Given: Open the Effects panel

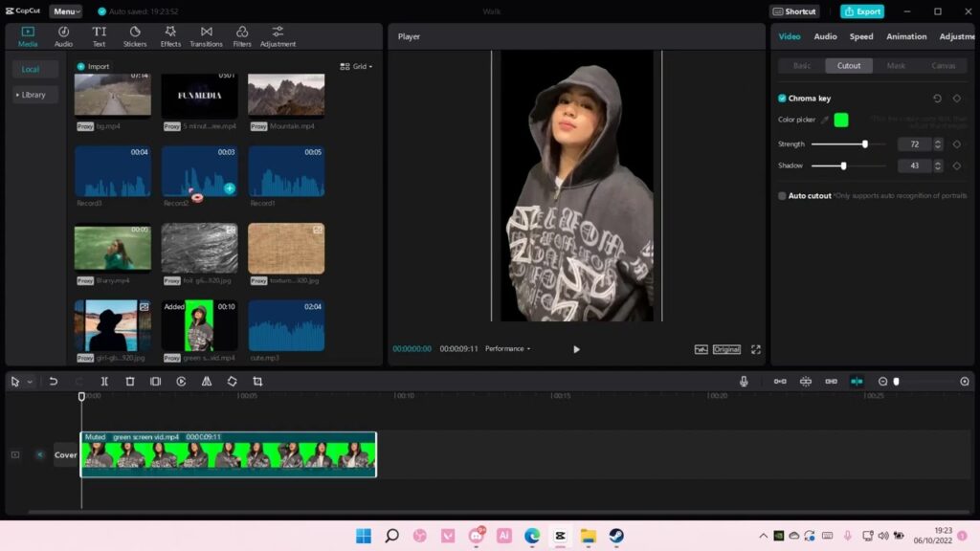Looking at the screenshot, I should [169, 37].
